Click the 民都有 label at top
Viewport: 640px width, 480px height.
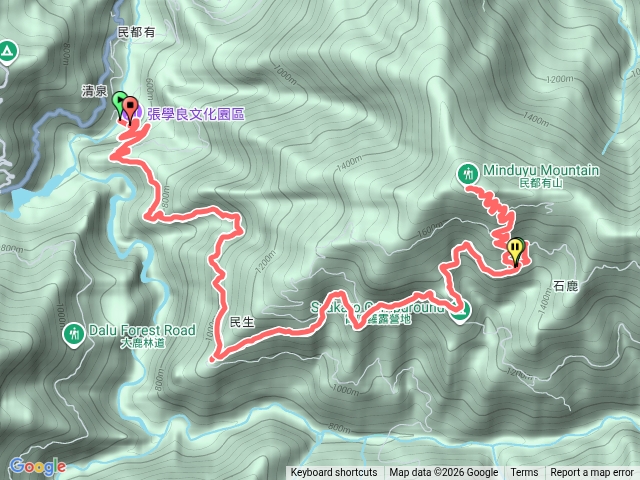136,32
